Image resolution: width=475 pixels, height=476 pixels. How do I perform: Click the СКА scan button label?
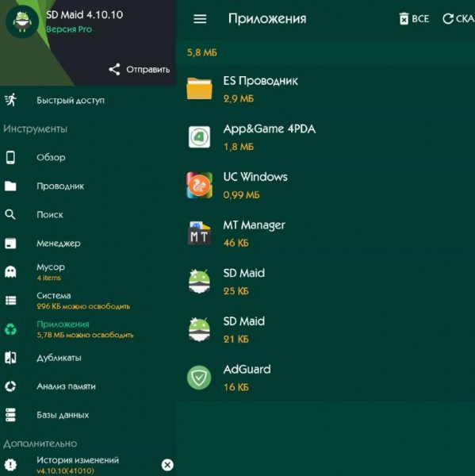point(465,19)
